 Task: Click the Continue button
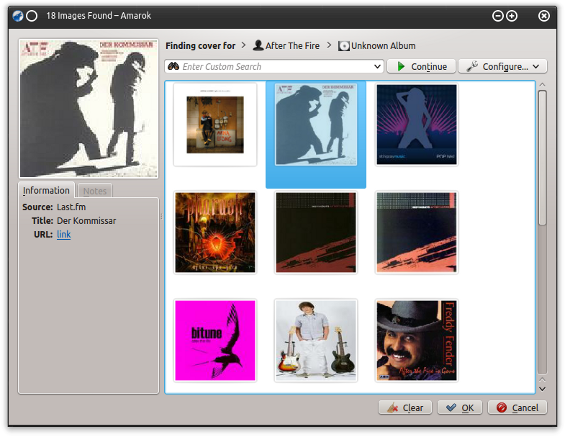(x=421, y=67)
